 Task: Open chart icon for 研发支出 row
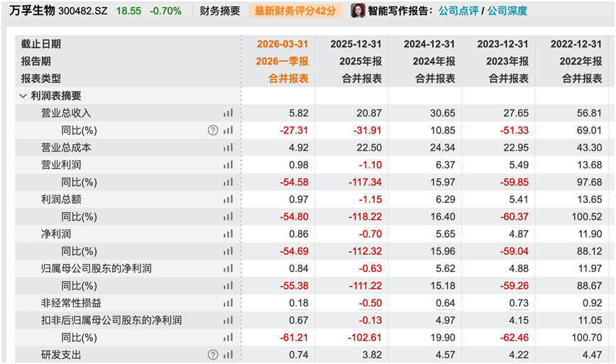229,355
